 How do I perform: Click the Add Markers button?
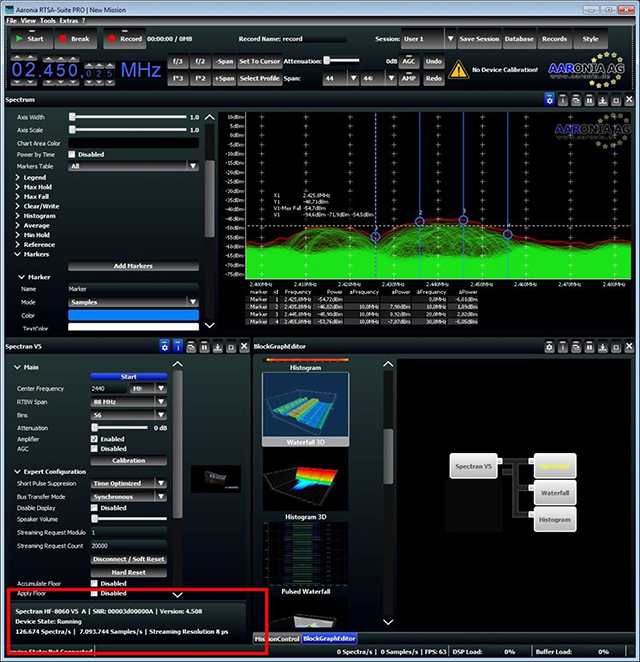(133, 266)
